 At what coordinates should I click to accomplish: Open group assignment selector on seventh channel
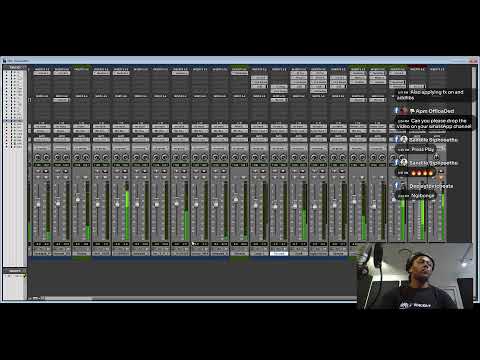(x=160, y=147)
